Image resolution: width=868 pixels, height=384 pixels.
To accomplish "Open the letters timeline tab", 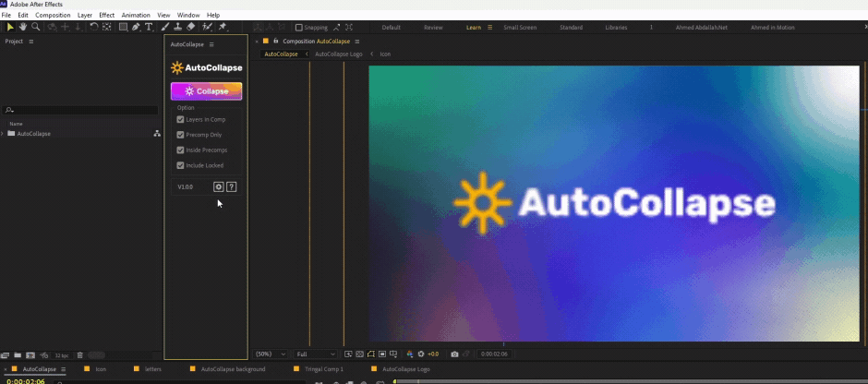I will [x=152, y=369].
